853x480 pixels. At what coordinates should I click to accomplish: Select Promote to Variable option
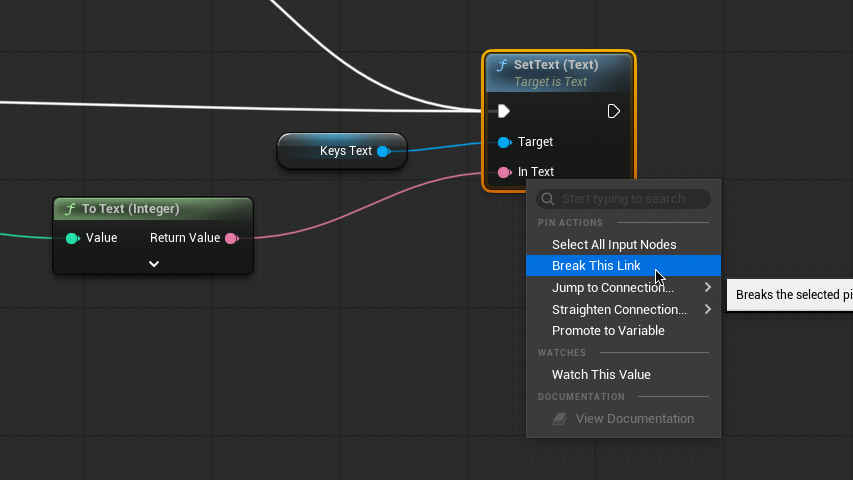pos(608,331)
